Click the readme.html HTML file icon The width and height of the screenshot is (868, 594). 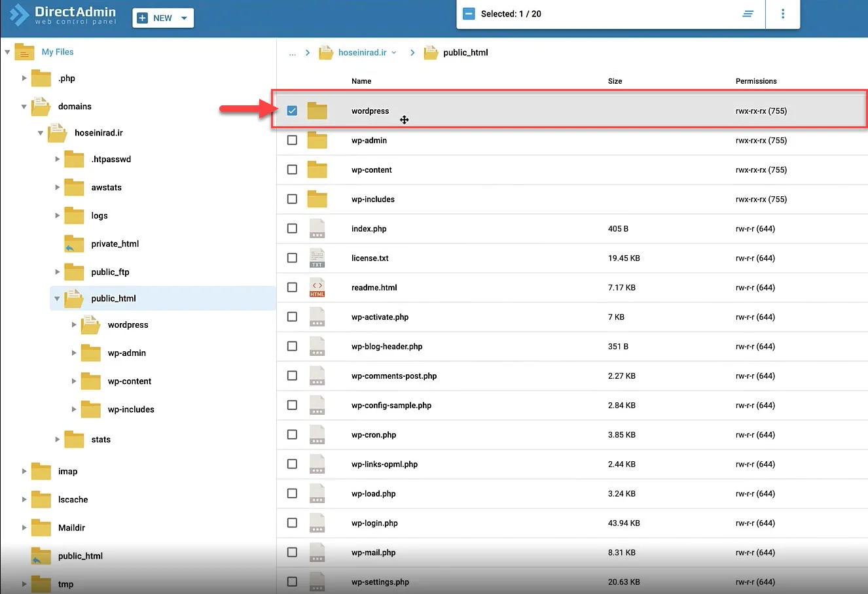coord(317,287)
